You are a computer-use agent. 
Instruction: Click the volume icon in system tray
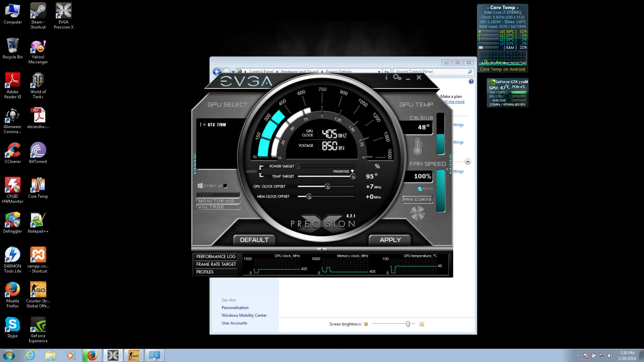[x=610, y=356]
